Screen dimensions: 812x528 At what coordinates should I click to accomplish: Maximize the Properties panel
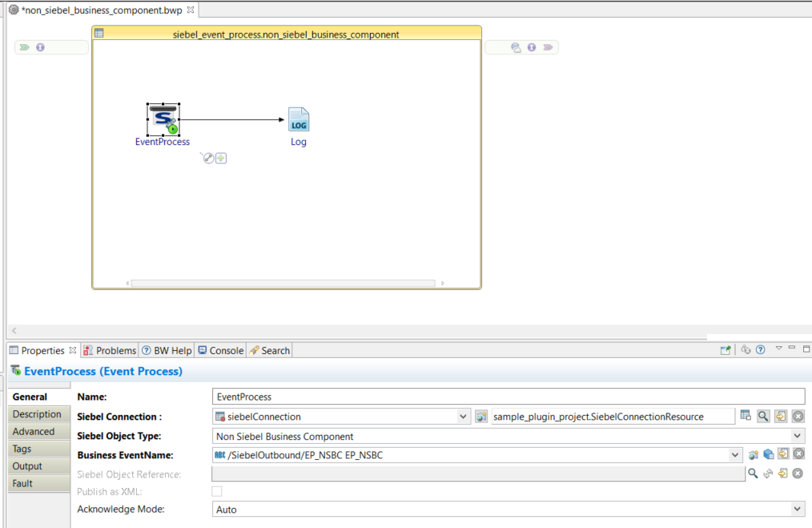click(x=806, y=349)
